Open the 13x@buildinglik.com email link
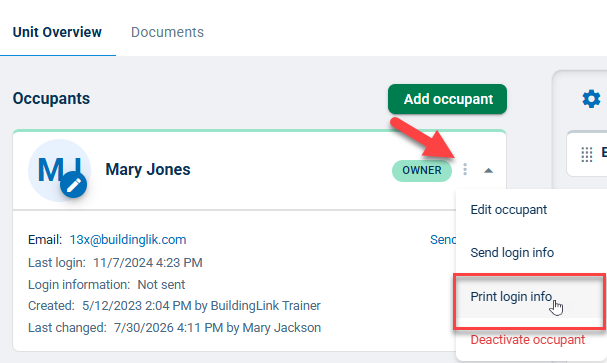Image resolution: width=607 pixels, height=363 pixels. click(x=128, y=240)
